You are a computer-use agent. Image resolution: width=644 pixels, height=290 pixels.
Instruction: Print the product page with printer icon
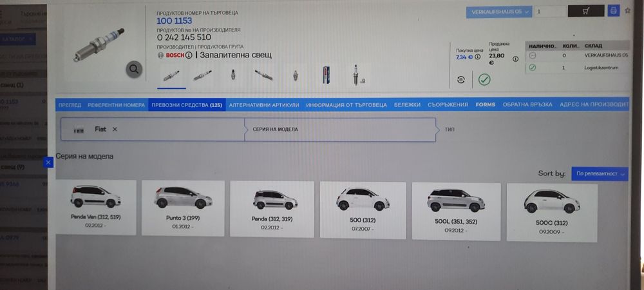point(614,11)
